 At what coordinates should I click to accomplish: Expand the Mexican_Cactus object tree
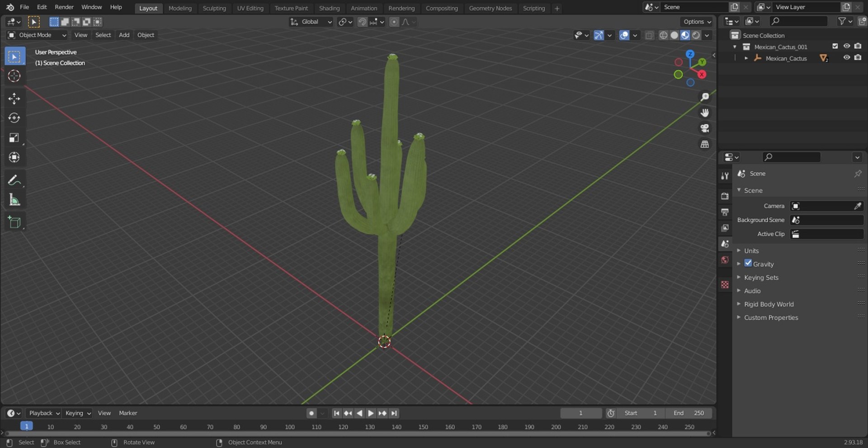click(x=746, y=58)
